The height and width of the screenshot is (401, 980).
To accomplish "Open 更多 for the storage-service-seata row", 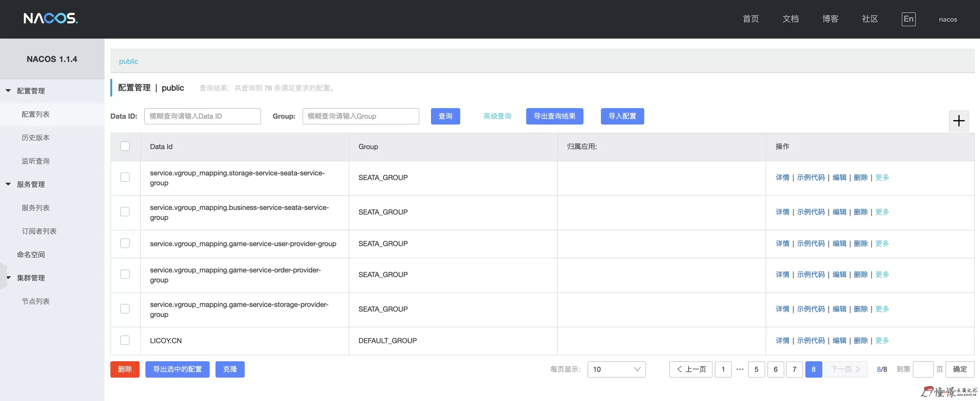I will tap(882, 177).
